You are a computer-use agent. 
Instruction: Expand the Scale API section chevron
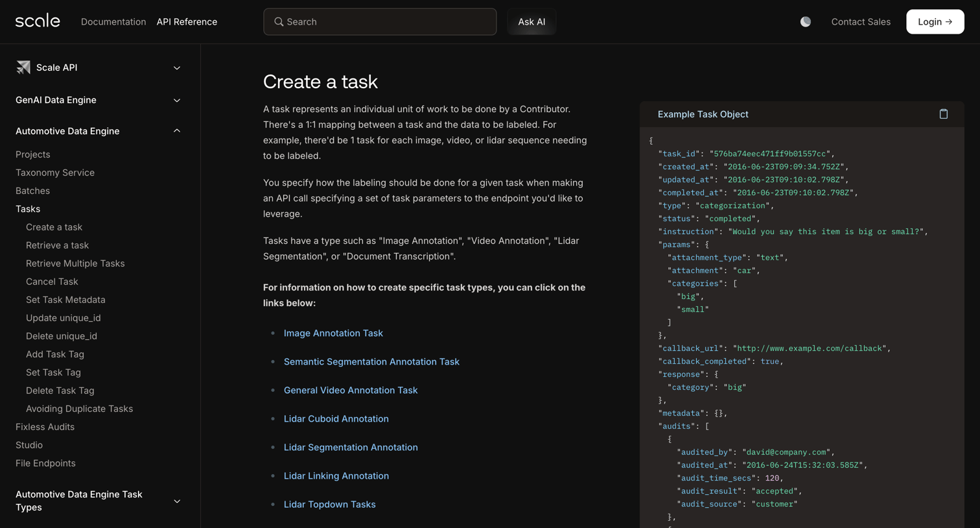pyautogui.click(x=177, y=68)
